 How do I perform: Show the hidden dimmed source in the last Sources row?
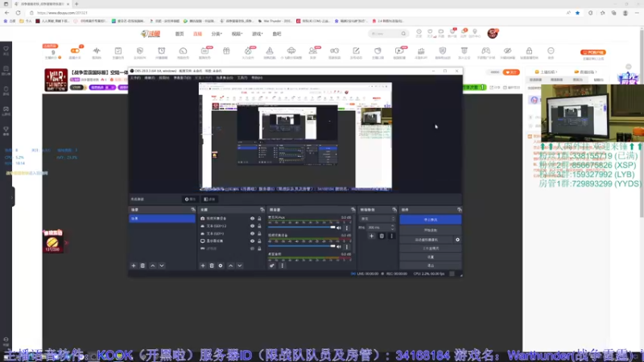(252, 249)
